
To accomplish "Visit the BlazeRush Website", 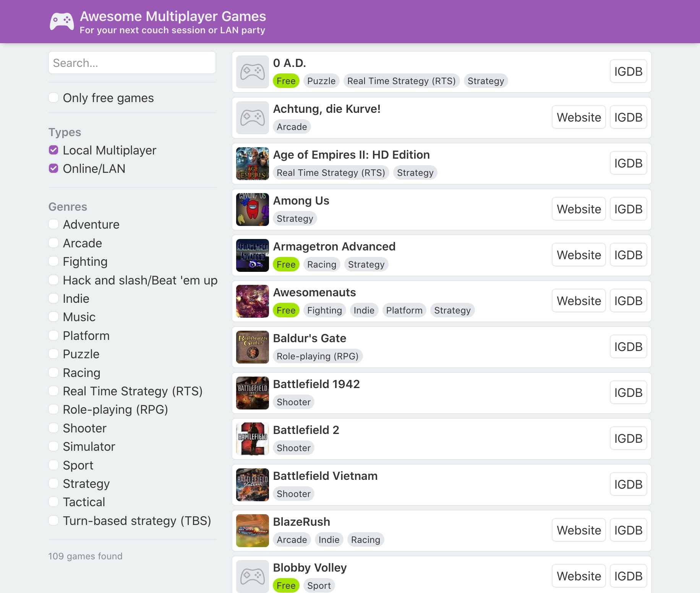I will pos(578,530).
